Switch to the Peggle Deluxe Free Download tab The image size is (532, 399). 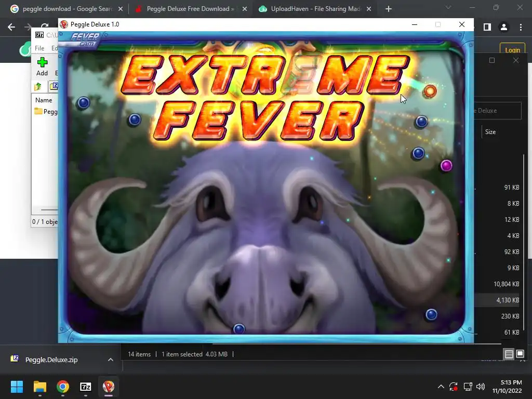190,9
